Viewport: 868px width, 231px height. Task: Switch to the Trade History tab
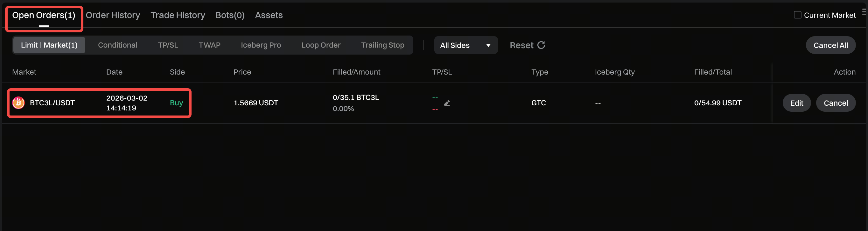[178, 15]
